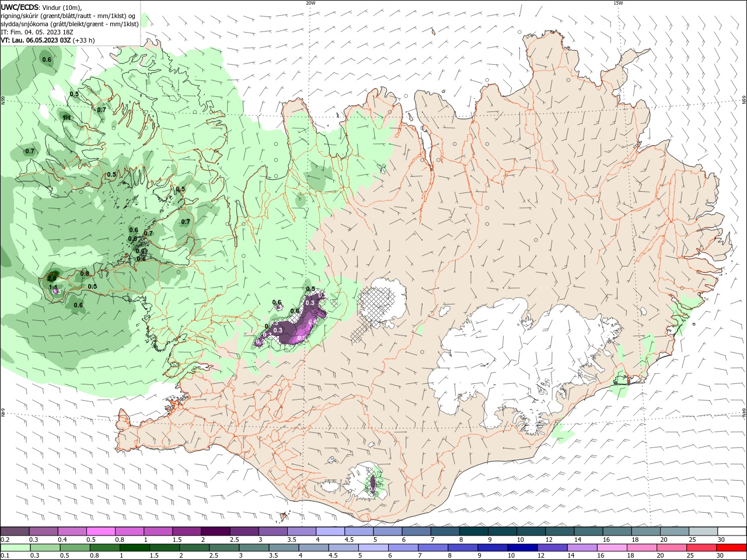Pick the dark teal 8 swatch in upper legend

pyautogui.click(x=474, y=531)
